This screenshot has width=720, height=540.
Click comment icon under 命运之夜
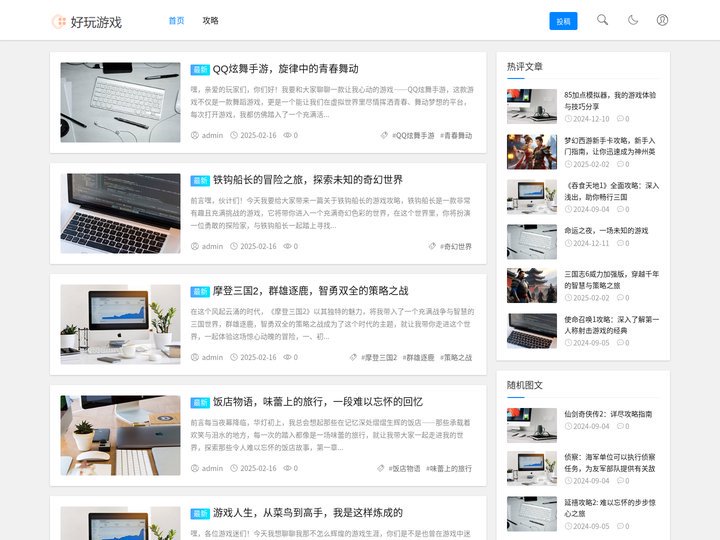pyautogui.click(x=620, y=243)
